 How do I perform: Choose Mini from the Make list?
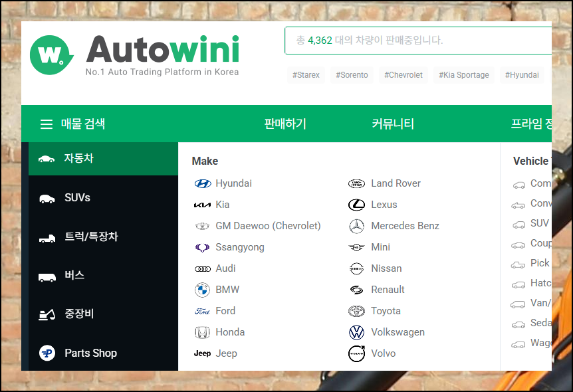coord(380,247)
